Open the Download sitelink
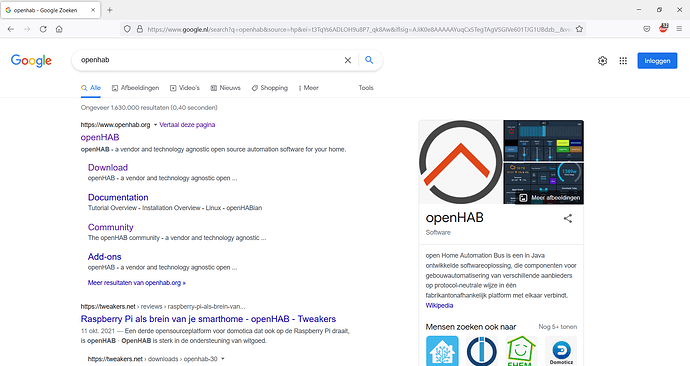 [x=108, y=168]
